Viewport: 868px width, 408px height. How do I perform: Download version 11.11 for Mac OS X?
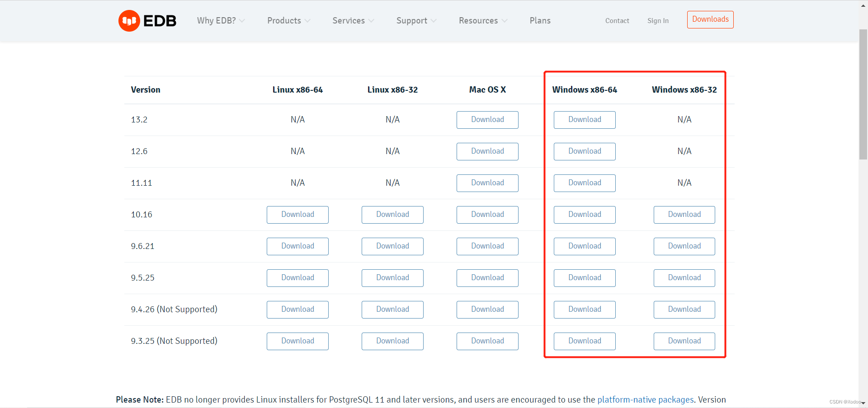click(x=487, y=183)
